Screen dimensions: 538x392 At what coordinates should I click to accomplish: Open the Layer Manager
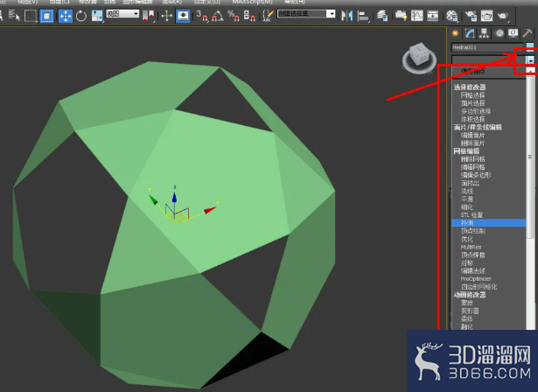click(382, 16)
